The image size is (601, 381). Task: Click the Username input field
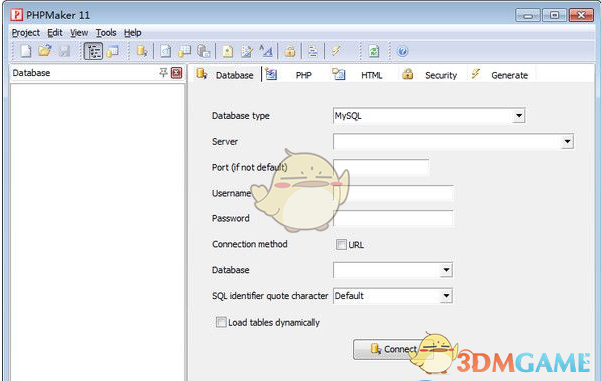pos(393,193)
